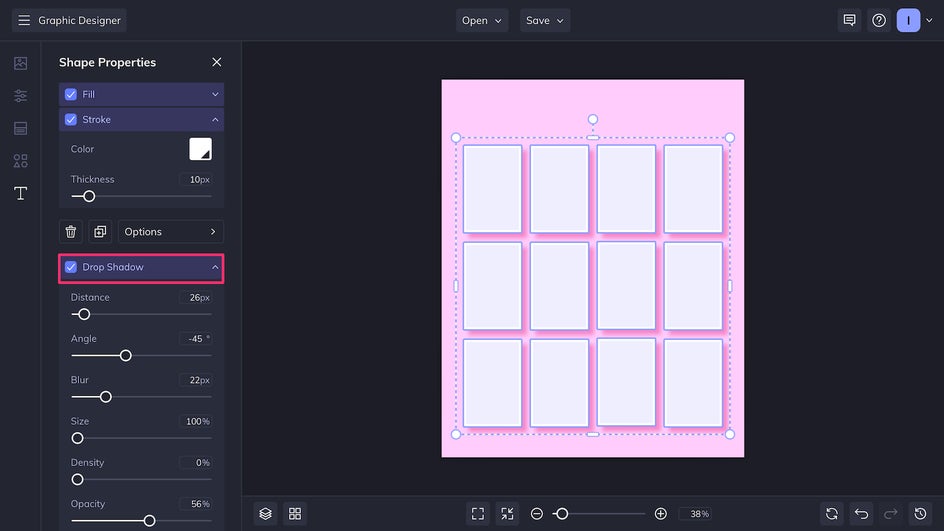Open the Save dropdown menu
This screenshot has height=531, width=944.
click(545, 20)
